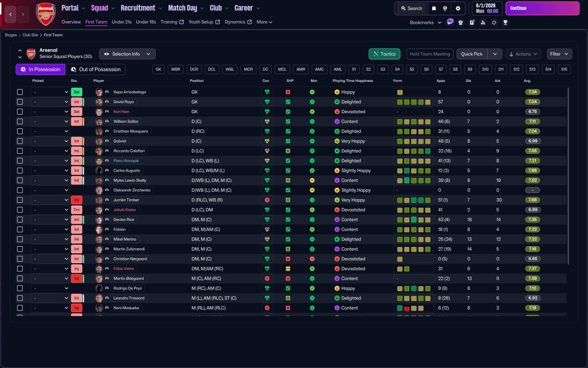
Task: Click David Raya's player portrait
Action: [99, 102]
